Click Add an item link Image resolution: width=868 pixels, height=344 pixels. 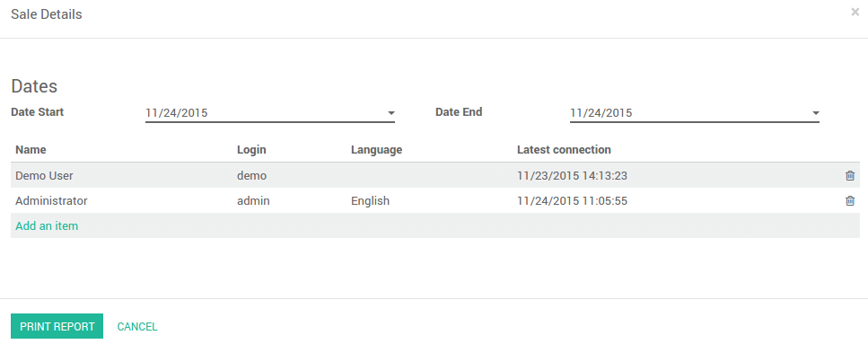47,226
